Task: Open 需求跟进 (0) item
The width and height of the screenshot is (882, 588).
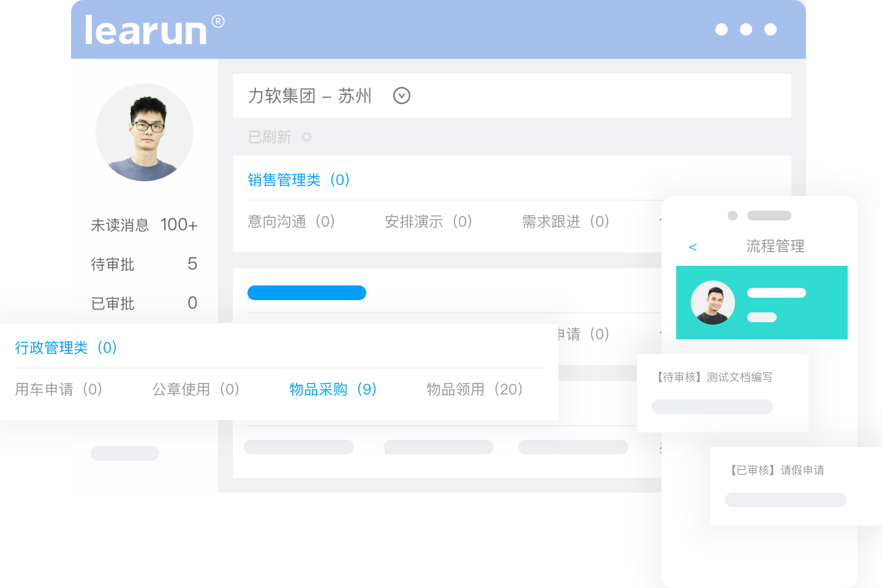Action: 565,221
